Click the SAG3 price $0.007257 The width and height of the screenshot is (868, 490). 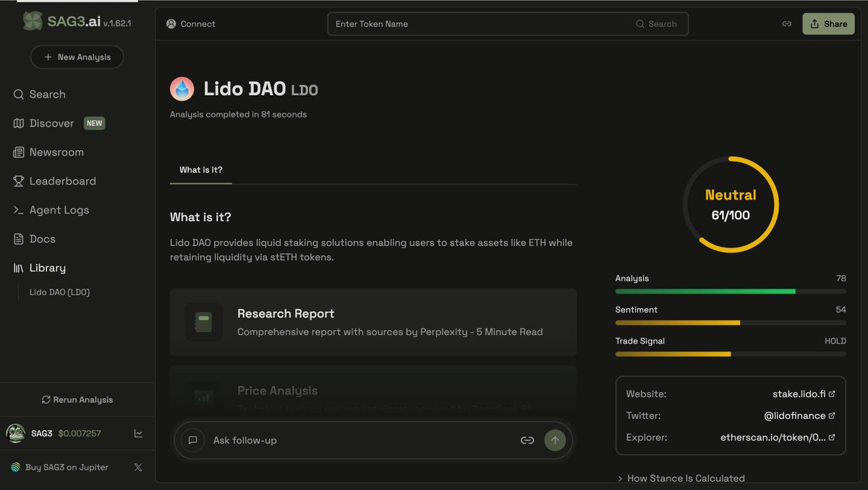pos(80,434)
